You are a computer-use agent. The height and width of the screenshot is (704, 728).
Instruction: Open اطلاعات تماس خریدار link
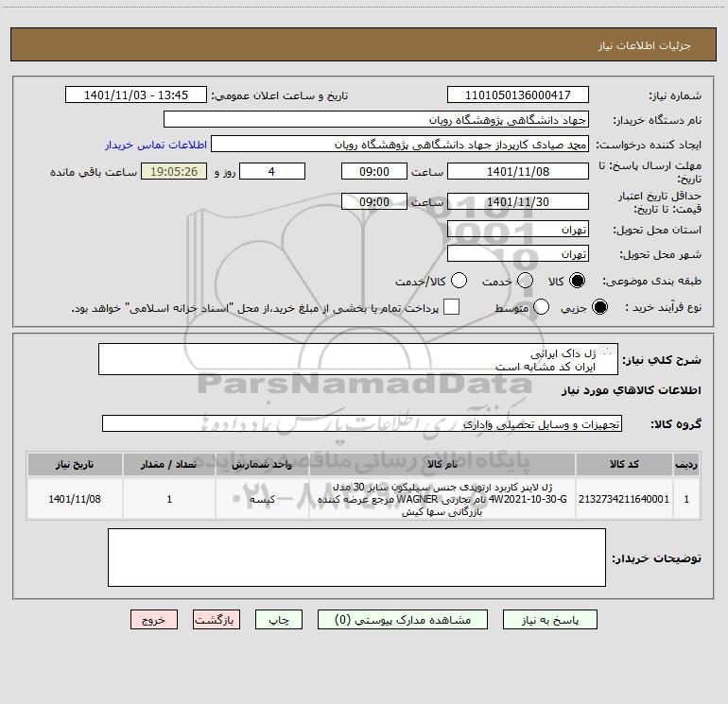coord(156,145)
